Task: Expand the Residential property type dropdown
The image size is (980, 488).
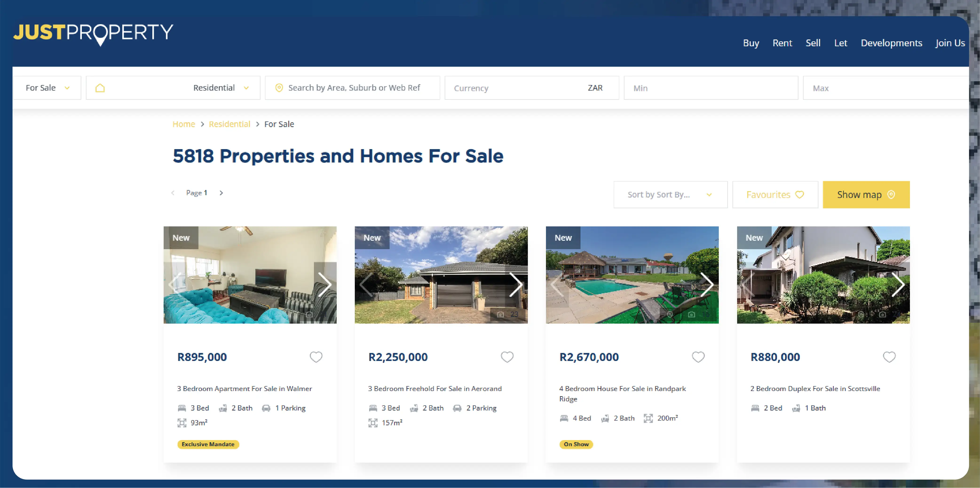Action: 173,88
